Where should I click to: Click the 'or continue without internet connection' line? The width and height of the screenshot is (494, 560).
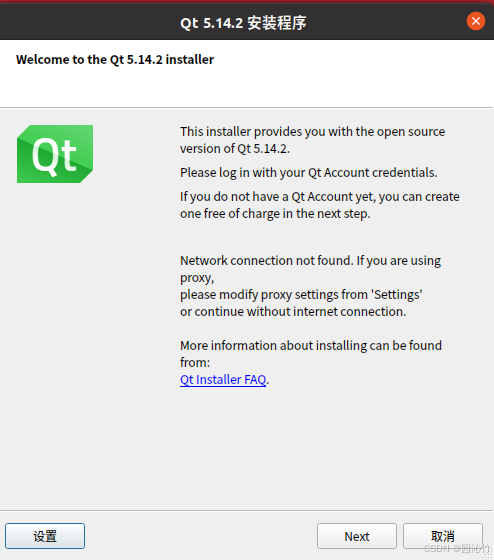pyautogui.click(x=293, y=312)
